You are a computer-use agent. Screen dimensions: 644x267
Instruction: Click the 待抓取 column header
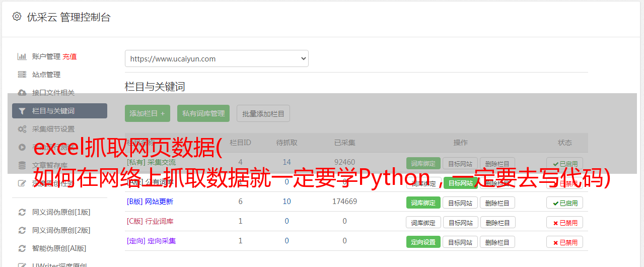(287, 143)
